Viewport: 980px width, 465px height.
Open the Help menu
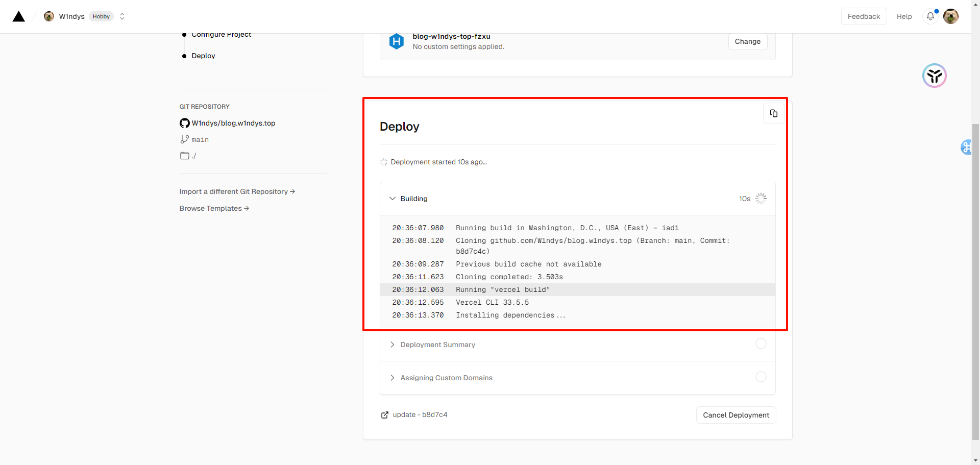click(904, 16)
